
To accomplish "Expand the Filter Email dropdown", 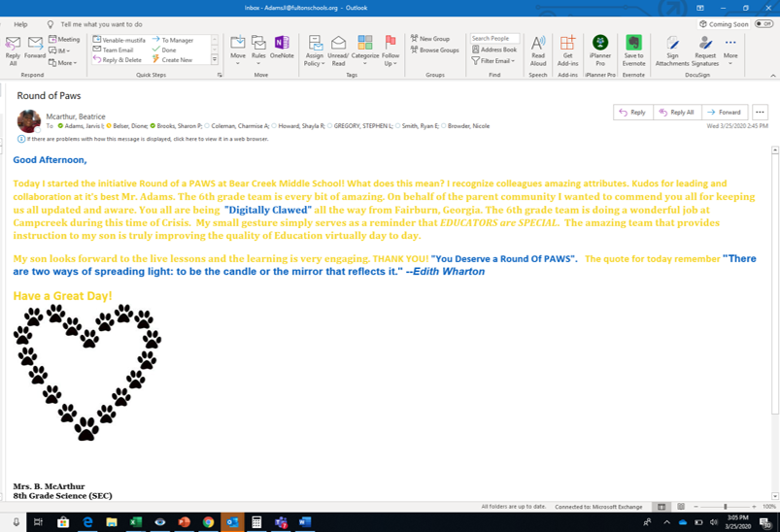I will (x=493, y=60).
